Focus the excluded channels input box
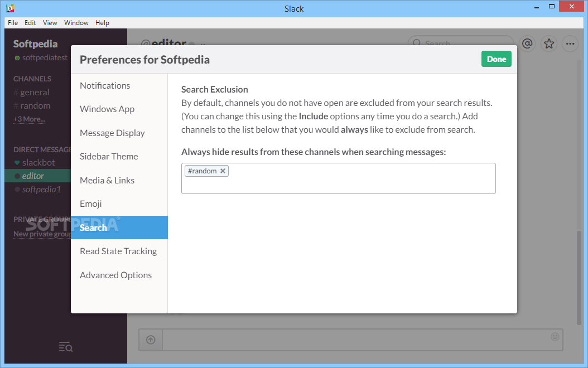 (338, 178)
